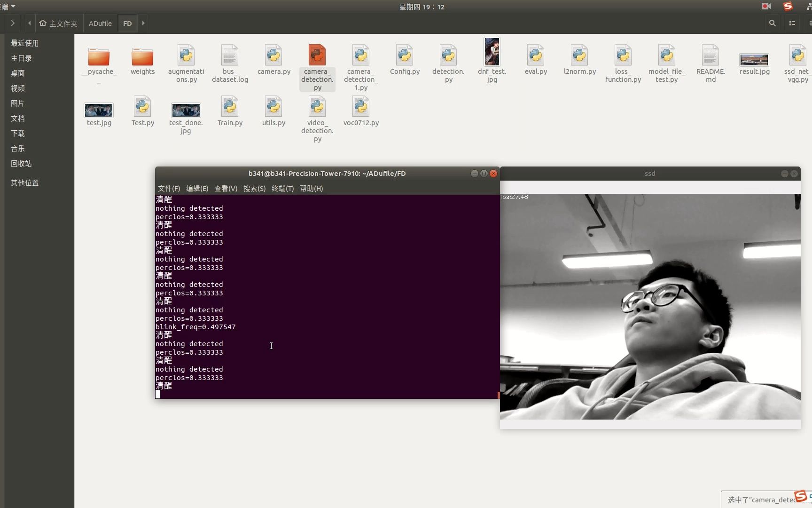Open the terminal 查看(V) menu
Screen dimensions: 812x508
point(226,189)
